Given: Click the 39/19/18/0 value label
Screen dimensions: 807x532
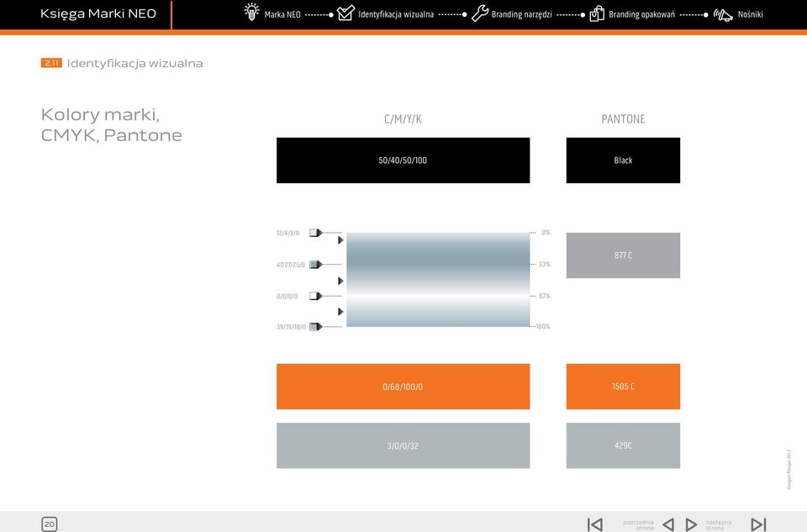Looking at the screenshot, I should point(291,327).
